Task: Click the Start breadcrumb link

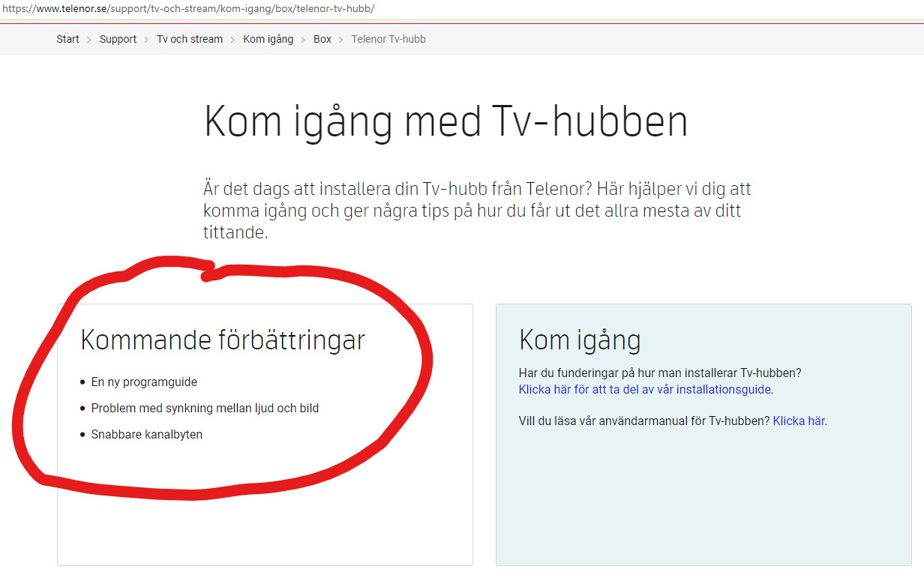Action: point(67,39)
